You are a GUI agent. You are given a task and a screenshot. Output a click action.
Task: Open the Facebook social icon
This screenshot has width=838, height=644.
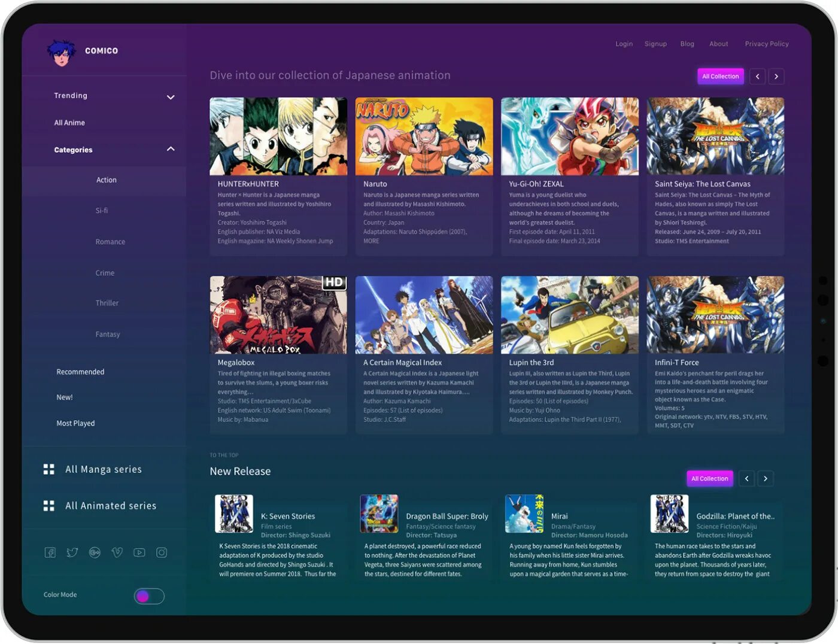50,552
